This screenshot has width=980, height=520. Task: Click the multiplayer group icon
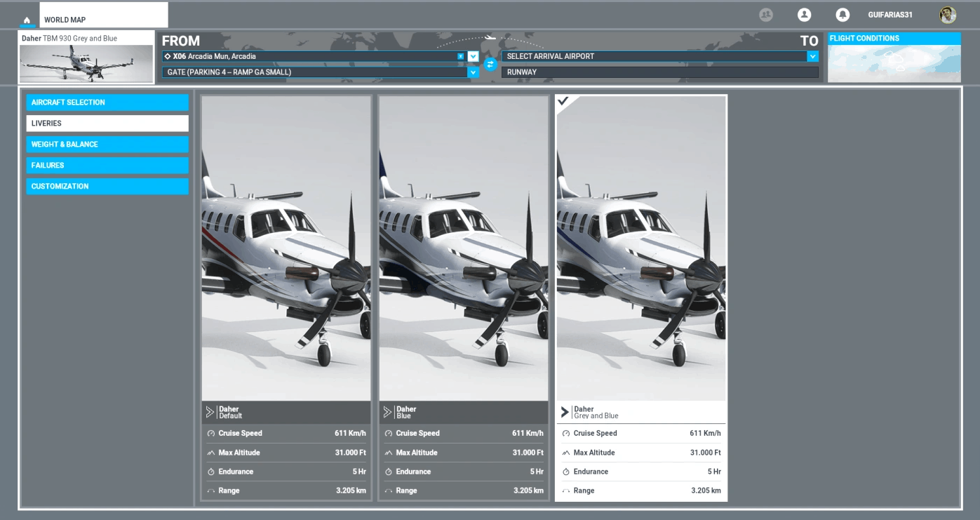point(765,15)
